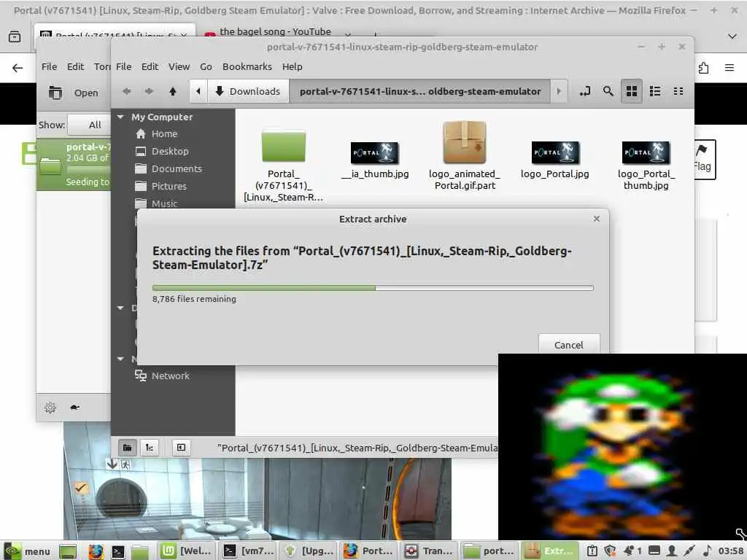Show places sidebar button in status bar

(127, 448)
